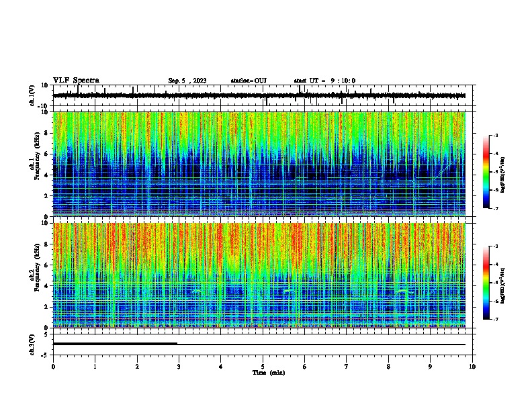Click the ch.2 spectrogram color scale bar

pyautogui.click(x=486, y=283)
